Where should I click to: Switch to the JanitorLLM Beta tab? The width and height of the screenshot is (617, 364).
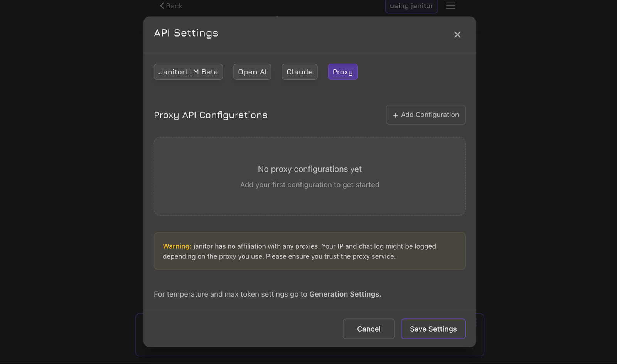[188, 72]
